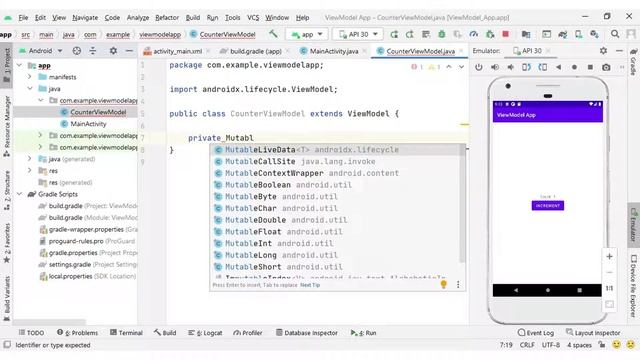Open the completion popup three-dots menu

point(458,284)
